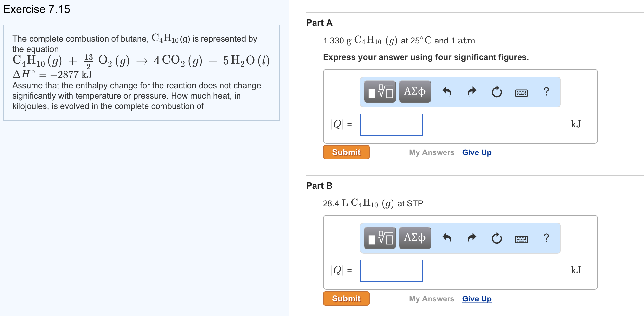644x316 pixels.
Task: Submit the Part B answer
Action: tap(346, 298)
